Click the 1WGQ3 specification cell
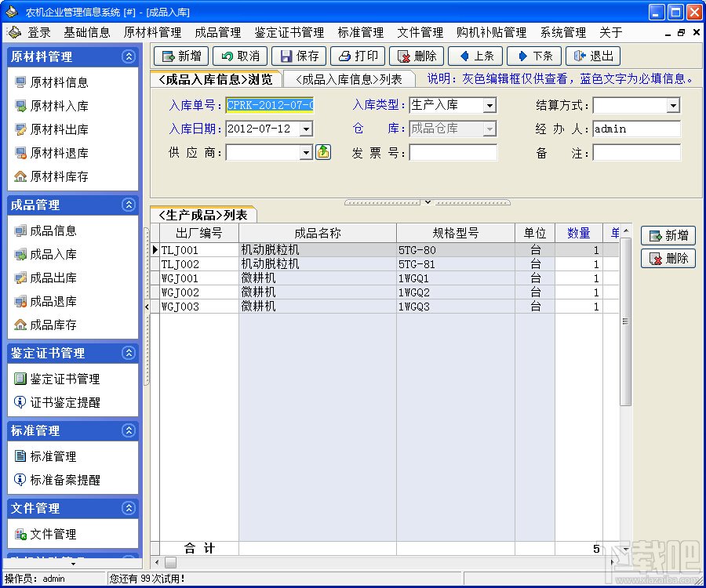The height and width of the screenshot is (588, 706). click(x=455, y=307)
